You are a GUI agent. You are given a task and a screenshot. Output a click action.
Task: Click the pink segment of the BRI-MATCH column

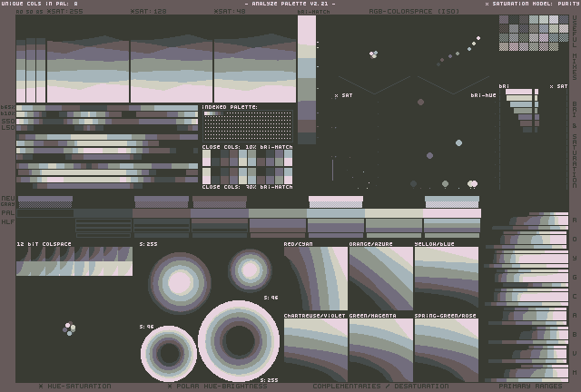(307, 30)
